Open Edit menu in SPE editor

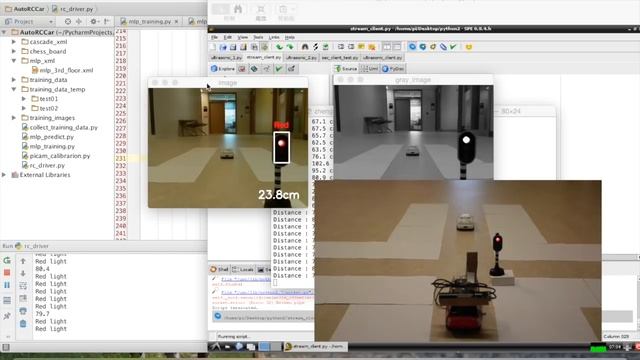click(227, 37)
